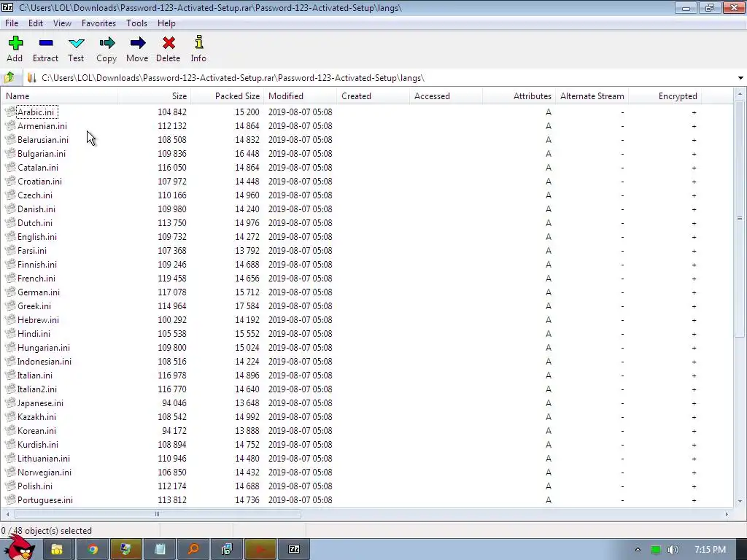The height and width of the screenshot is (560, 747).
Task: Sort by the Packed Size column header
Action: click(x=228, y=96)
